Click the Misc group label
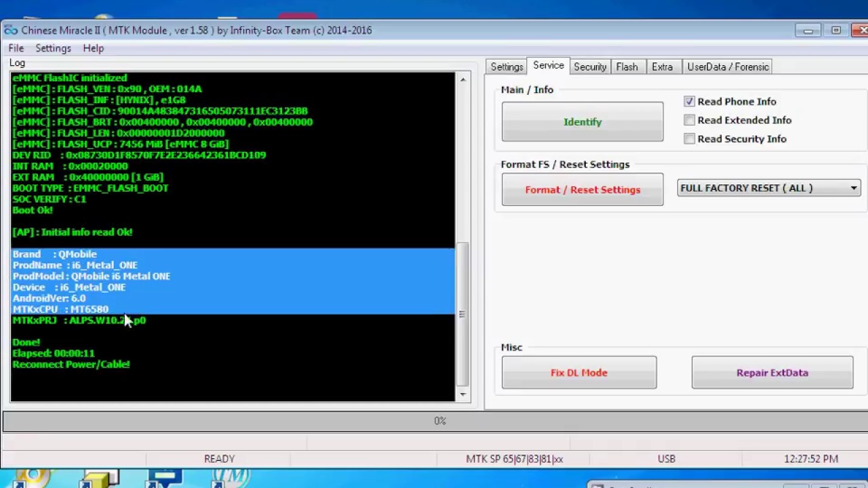Screen dimensions: 868x488 (511, 347)
